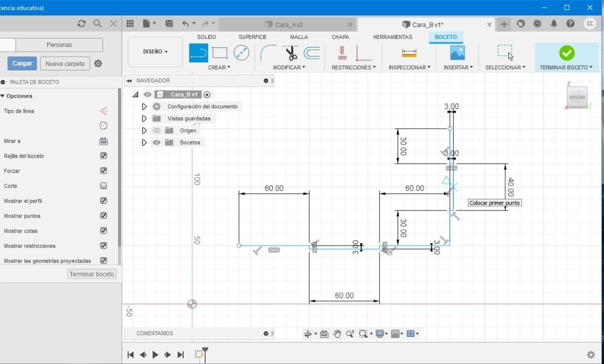Undo the last action
The image size is (604, 364).
(x=186, y=24)
